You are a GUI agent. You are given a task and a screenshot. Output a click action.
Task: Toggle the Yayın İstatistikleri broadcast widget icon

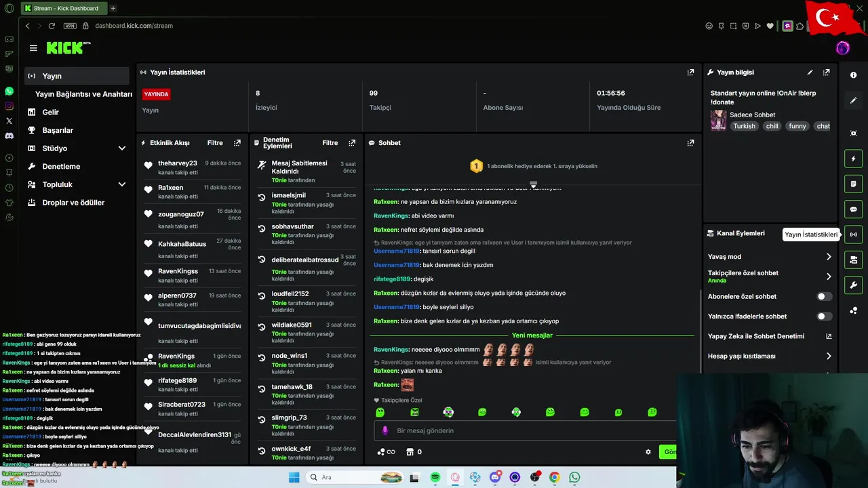[x=854, y=235]
